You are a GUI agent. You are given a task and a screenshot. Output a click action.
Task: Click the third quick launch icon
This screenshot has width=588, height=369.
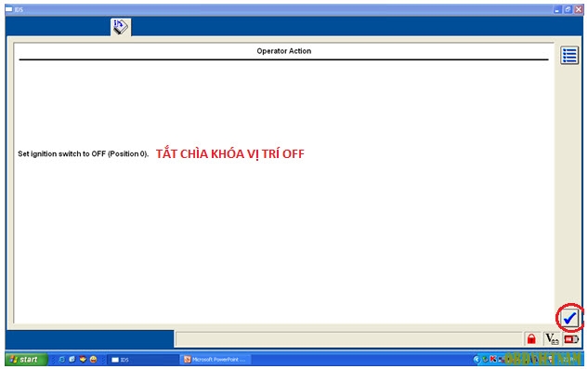pos(83,360)
